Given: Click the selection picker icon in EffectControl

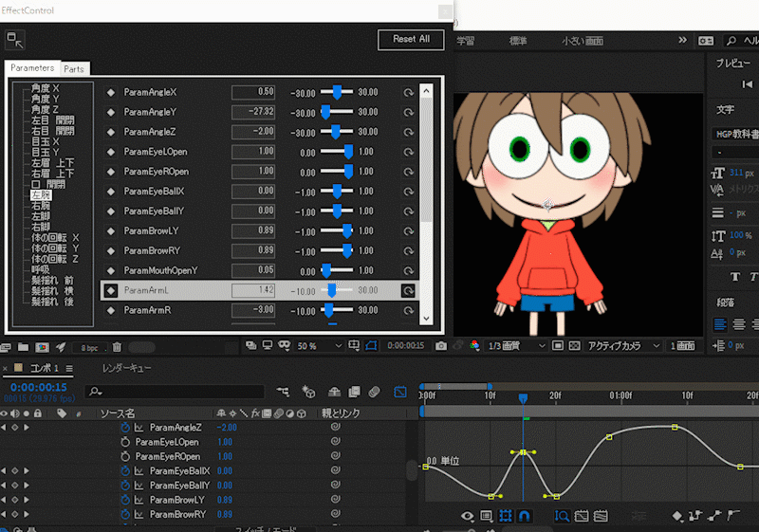Looking at the screenshot, I should [x=15, y=40].
